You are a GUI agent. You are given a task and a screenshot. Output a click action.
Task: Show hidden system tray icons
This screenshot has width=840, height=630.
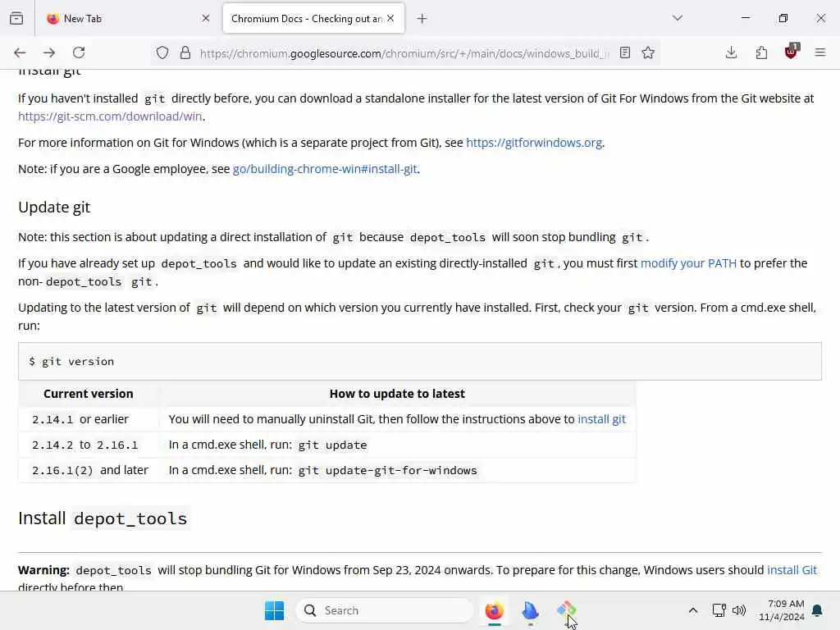pyautogui.click(x=692, y=610)
